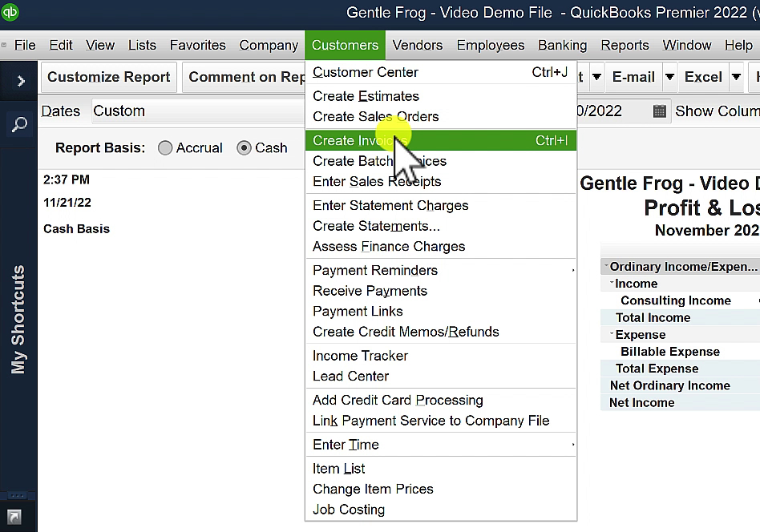Click the shortcut icon at sidebar bottom
Screen dimensions: 760x532
tap(14, 517)
